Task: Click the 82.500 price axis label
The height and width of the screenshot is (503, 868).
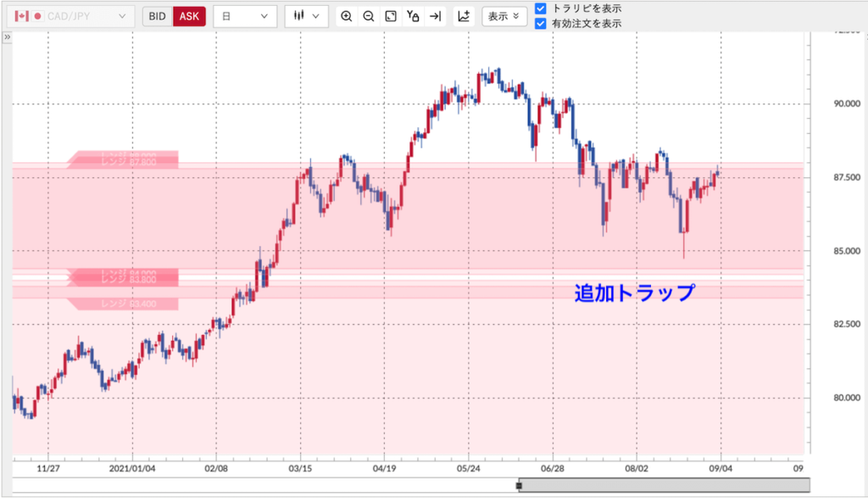Action: [x=847, y=324]
